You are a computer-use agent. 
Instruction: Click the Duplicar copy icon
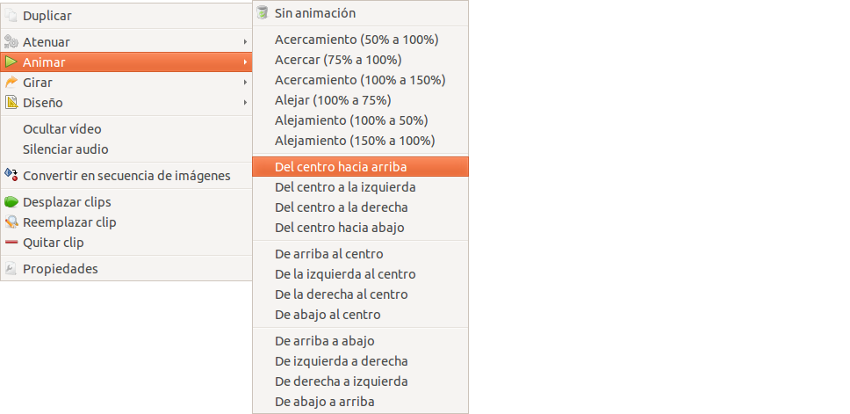(x=11, y=16)
